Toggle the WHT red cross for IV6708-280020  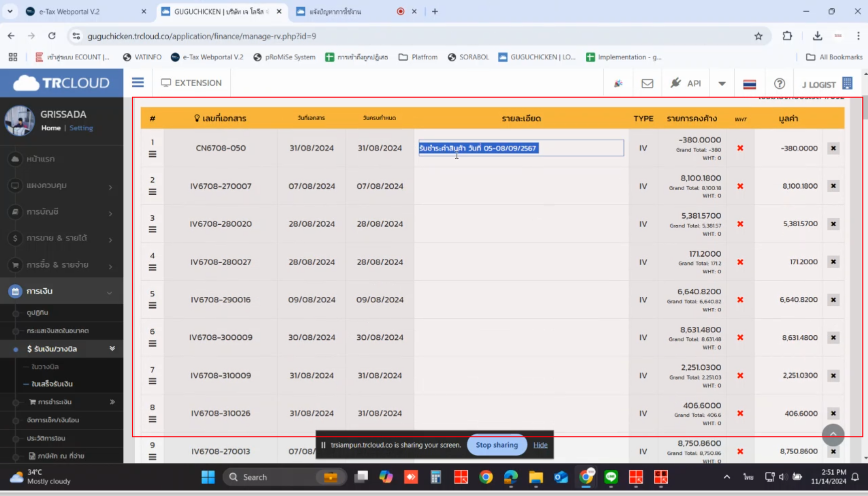click(740, 224)
